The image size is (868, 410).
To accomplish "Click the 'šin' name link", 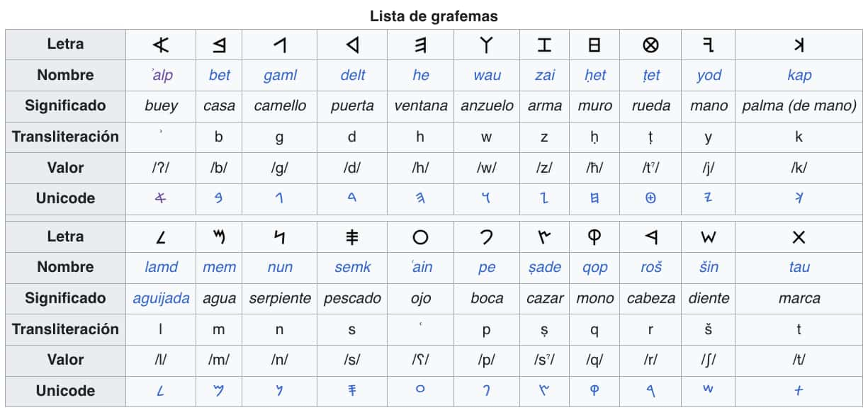I will click(x=709, y=267).
